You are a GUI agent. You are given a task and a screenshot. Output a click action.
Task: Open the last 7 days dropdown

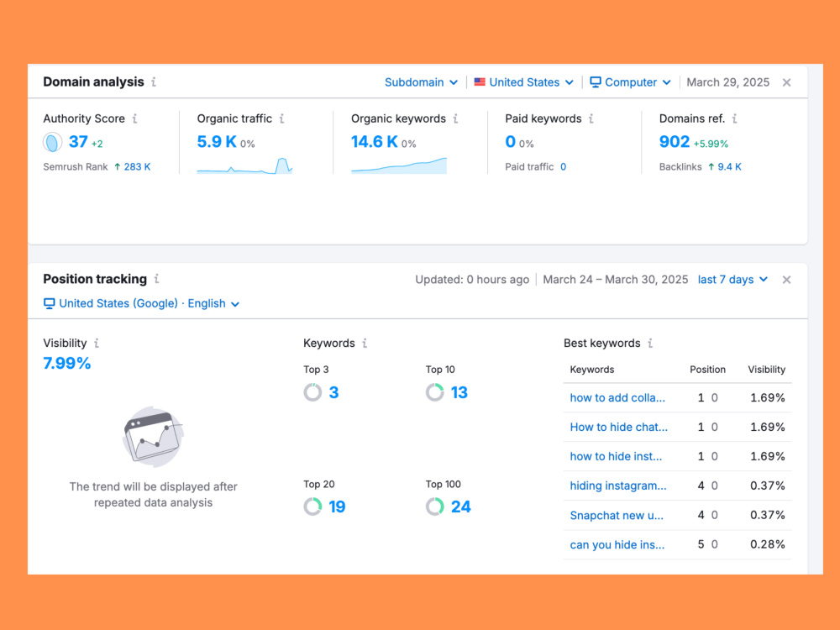click(732, 280)
